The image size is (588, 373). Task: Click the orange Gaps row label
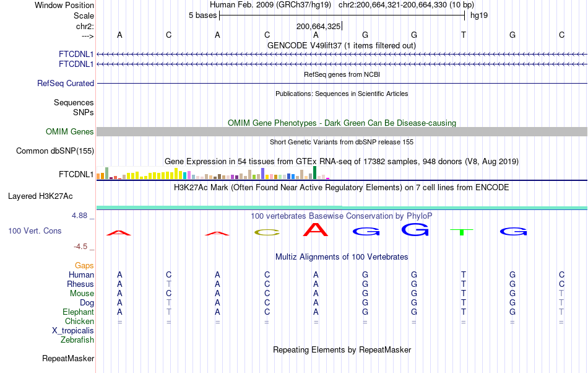pyautogui.click(x=84, y=265)
